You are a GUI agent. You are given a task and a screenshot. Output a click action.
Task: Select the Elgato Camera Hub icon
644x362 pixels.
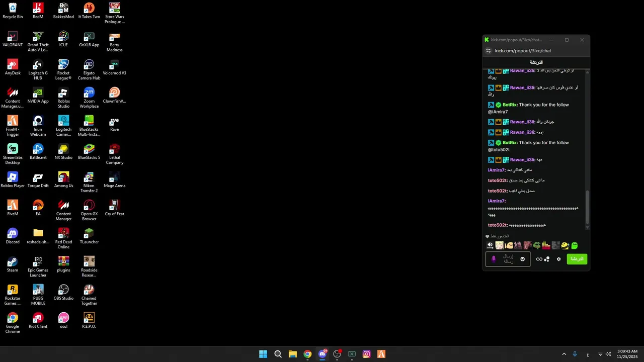coord(89,70)
